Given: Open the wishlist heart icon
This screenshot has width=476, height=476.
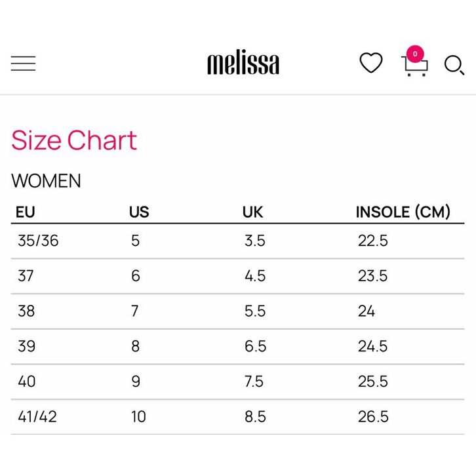Looking at the screenshot, I should tap(370, 64).
